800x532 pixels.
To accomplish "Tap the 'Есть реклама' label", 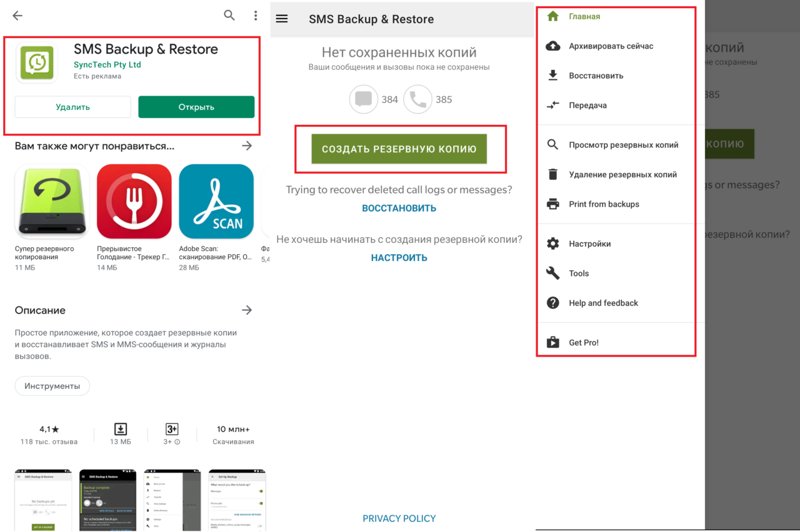I will (x=97, y=76).
